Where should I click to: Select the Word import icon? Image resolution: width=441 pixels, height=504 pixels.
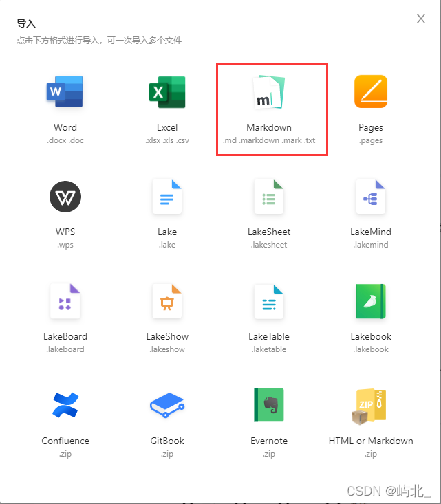click(x=65, y=91)
